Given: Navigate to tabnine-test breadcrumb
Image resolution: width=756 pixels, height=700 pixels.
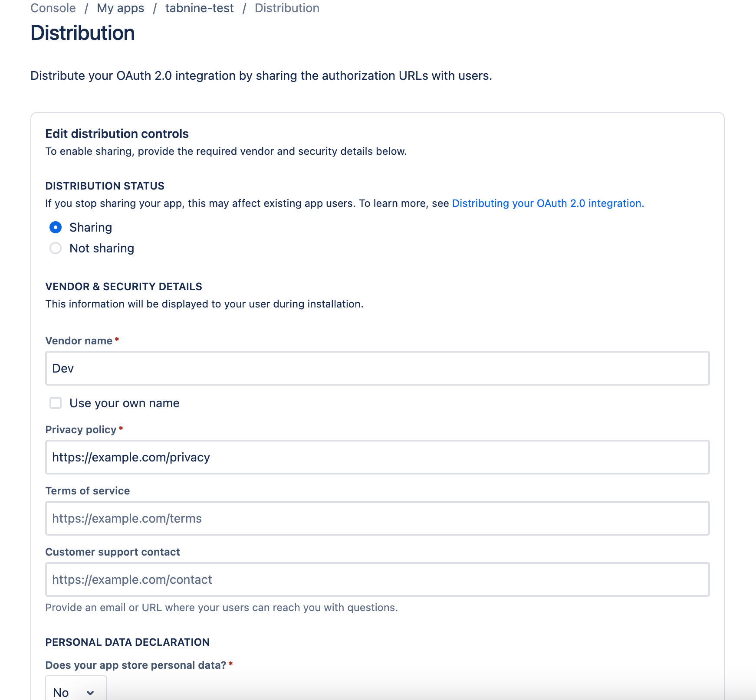Looking at the screenshot, I should pyautogui.click(x=199, y=8).
